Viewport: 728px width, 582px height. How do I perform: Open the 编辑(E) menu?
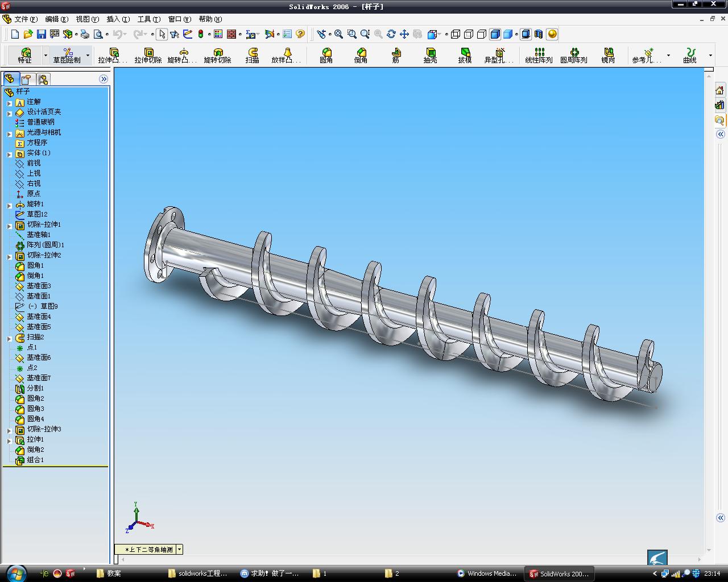[x=56, y=19]
